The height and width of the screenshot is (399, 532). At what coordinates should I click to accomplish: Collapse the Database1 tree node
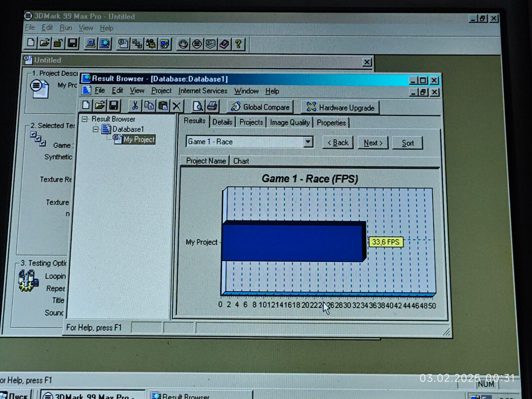click(x=96, y=129)
